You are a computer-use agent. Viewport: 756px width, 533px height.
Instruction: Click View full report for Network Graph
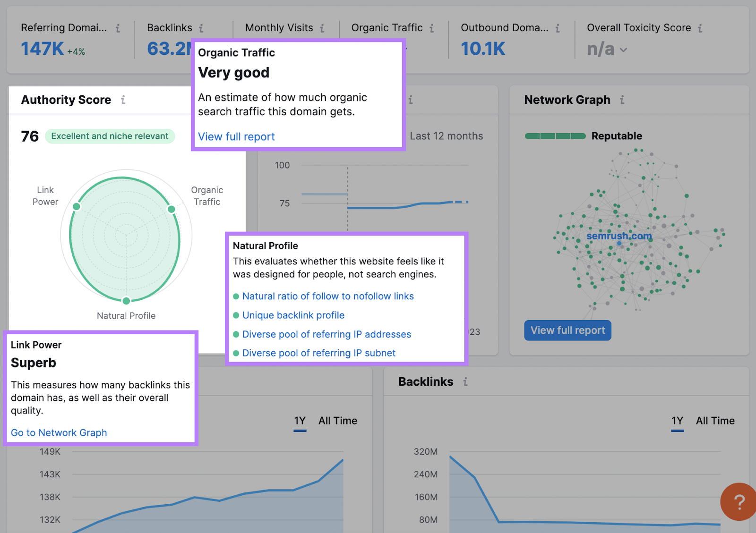pyautogui.click(x=567, y=330)
